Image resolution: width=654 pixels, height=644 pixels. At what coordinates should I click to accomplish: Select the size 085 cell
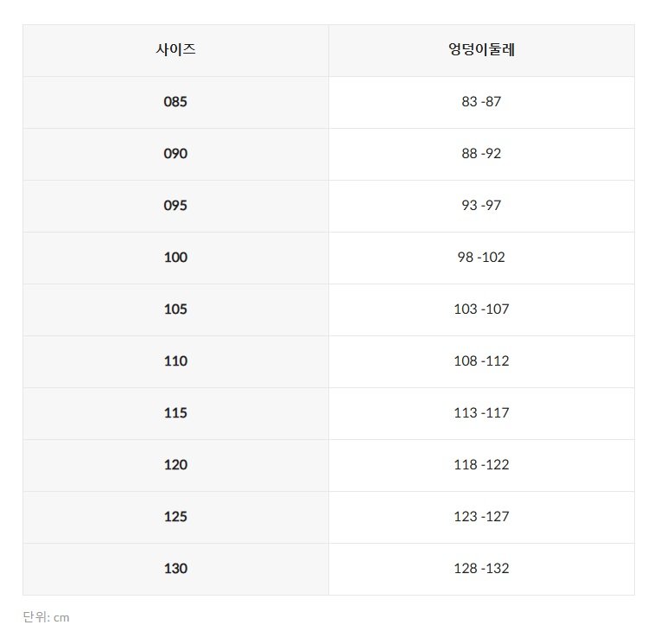pos(175,102)
